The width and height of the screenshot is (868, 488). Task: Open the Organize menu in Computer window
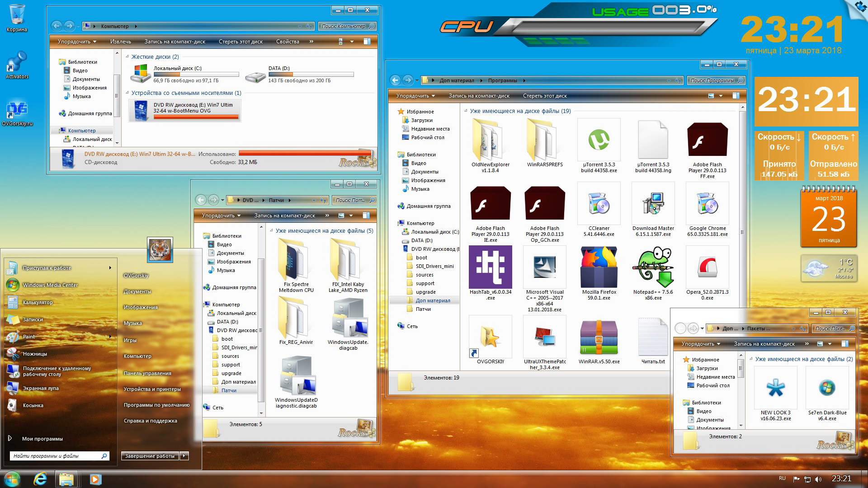click(76, 42)
